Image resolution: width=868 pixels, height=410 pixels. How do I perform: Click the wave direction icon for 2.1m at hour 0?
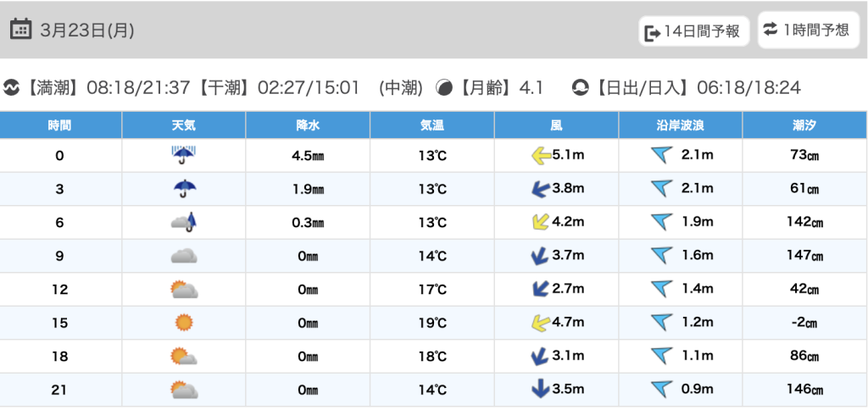click(661, 155)
